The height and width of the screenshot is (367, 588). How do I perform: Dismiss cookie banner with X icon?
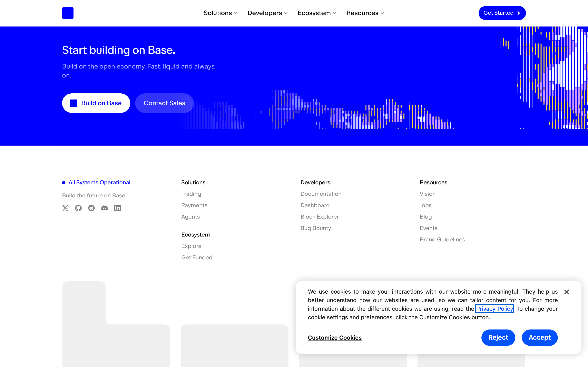point(567,292)
